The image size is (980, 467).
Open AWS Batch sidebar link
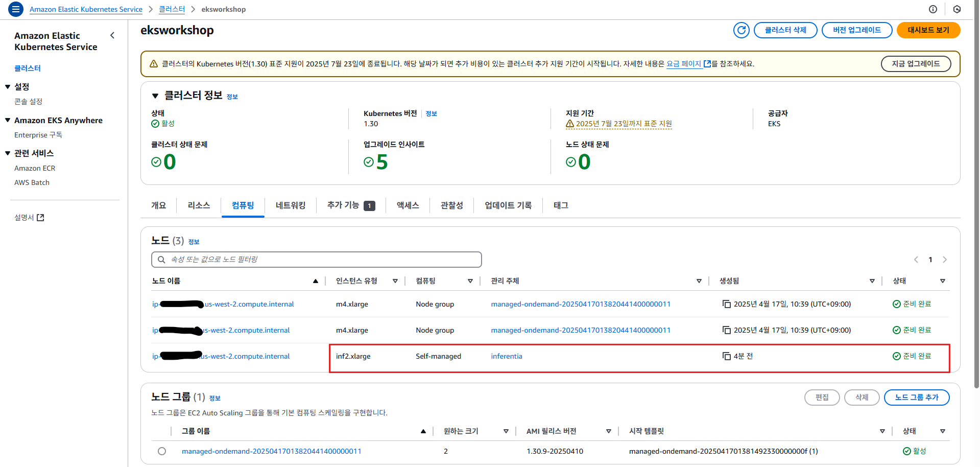(x=32, y=182)
